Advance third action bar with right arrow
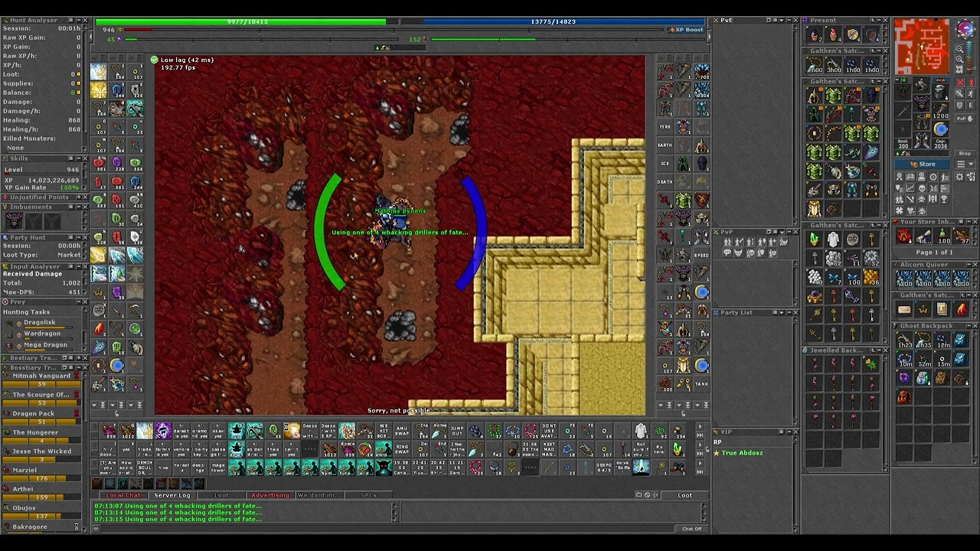 pos(699,464)
